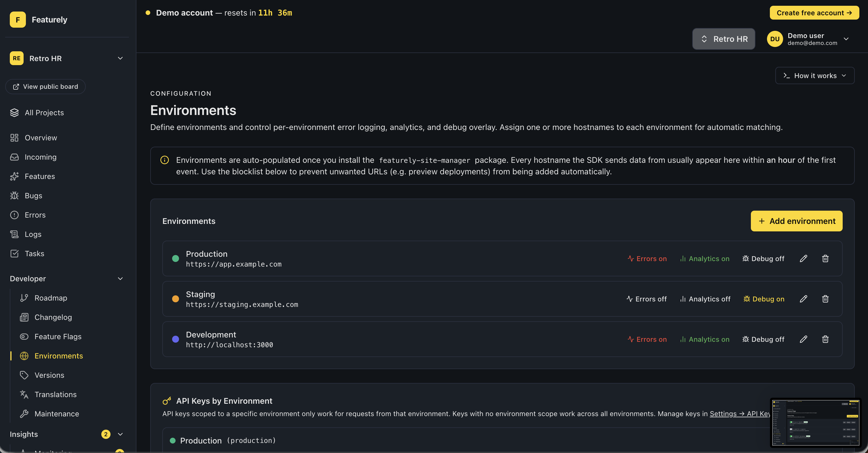This screenshot has height=453, width=868.
Task: Open the Retro HR project switcher in header
Action: pos(724,39)
